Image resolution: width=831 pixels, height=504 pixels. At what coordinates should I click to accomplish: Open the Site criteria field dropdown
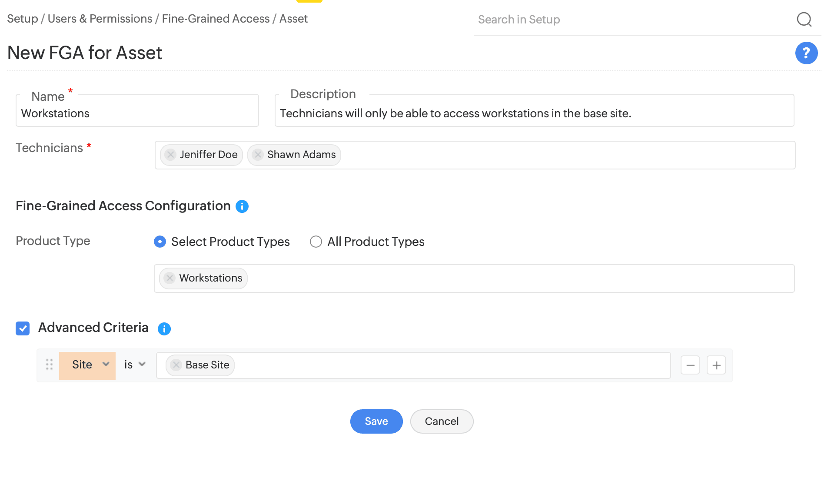(x=87, y=365)
